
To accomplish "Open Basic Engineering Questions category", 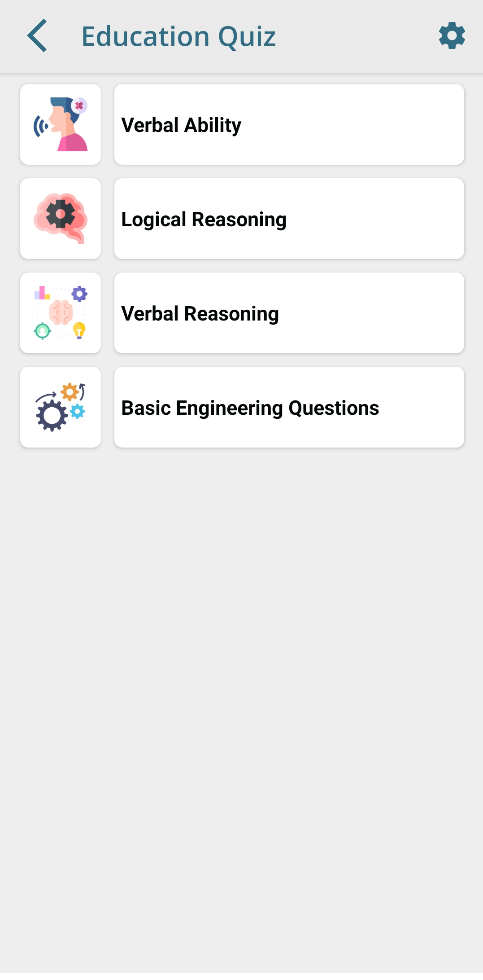I will pos(289,407).
